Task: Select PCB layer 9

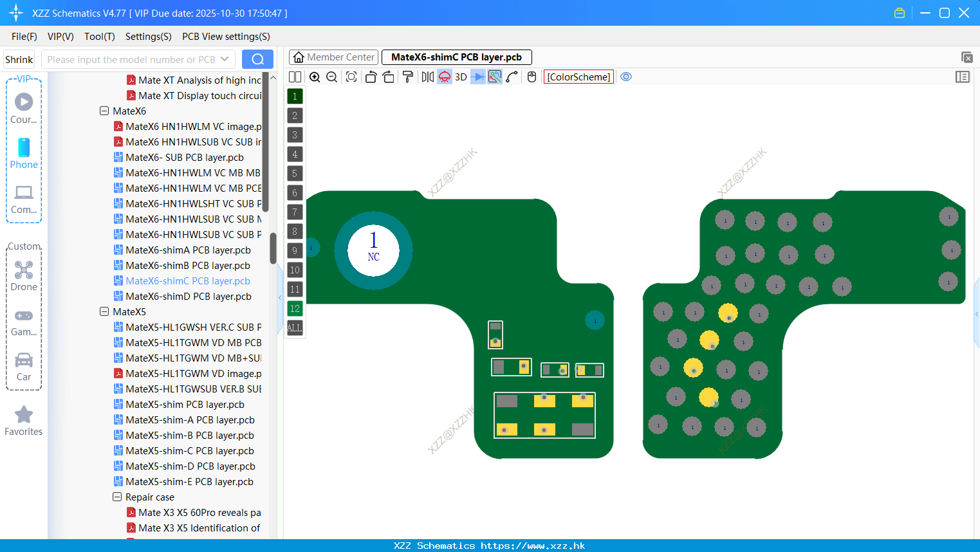Action: [x=295, y=251]
